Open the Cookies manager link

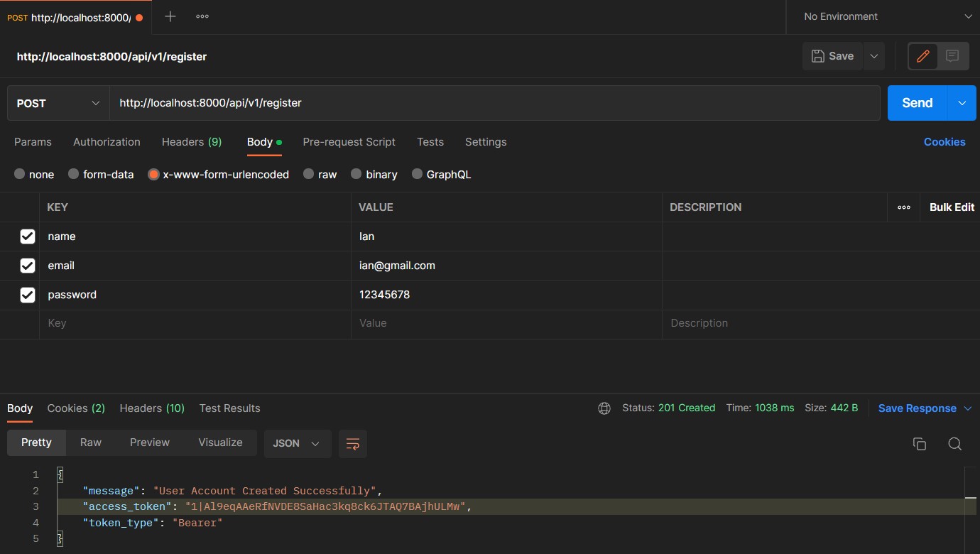click(944, 141)
